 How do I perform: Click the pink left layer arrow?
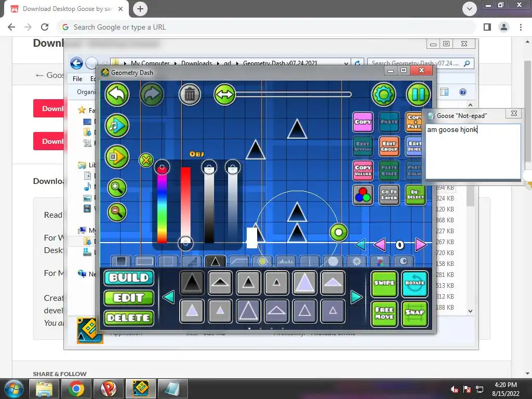[380, 245]
